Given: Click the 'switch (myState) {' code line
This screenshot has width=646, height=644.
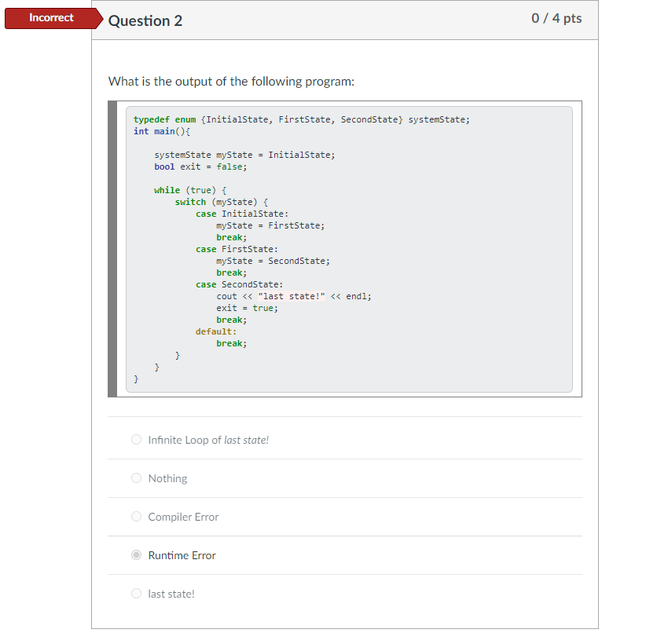Looking at the screenshot, I should point(222,202).
